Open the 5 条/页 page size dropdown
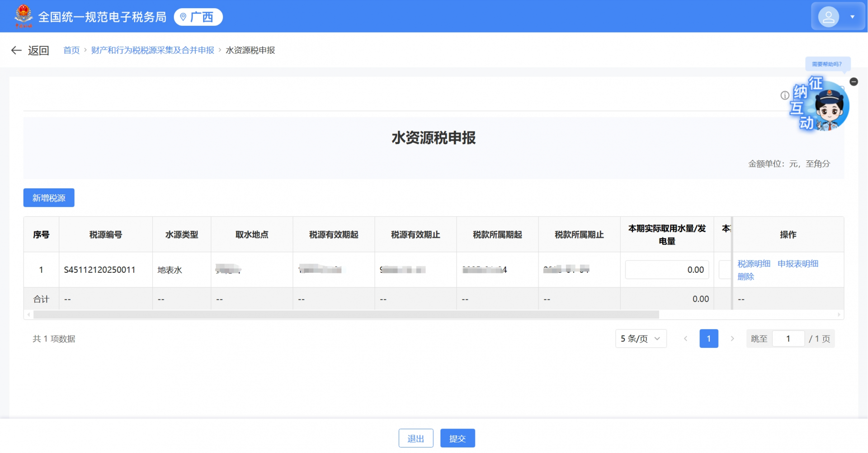 [640, 338]
